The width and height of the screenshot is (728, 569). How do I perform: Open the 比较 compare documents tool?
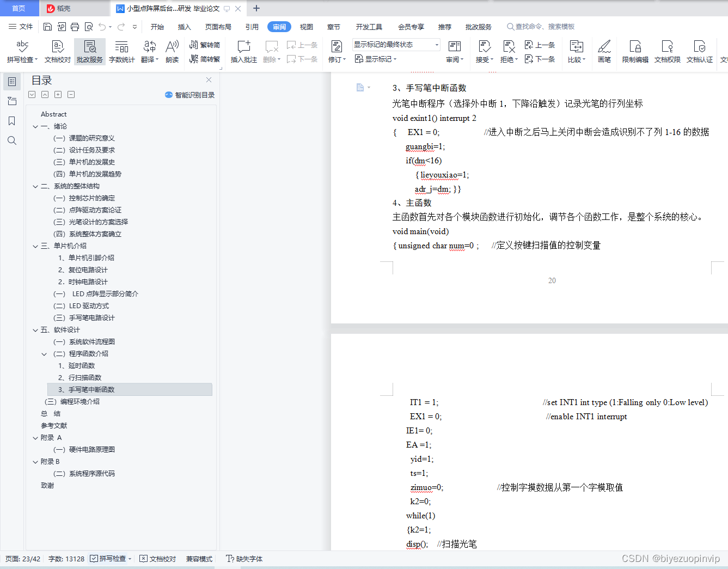pyautogui.click(x=576, y=52)
